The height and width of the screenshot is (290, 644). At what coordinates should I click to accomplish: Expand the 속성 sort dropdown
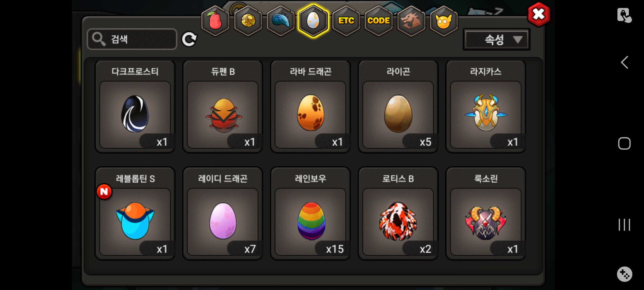[x=496, y=39]
